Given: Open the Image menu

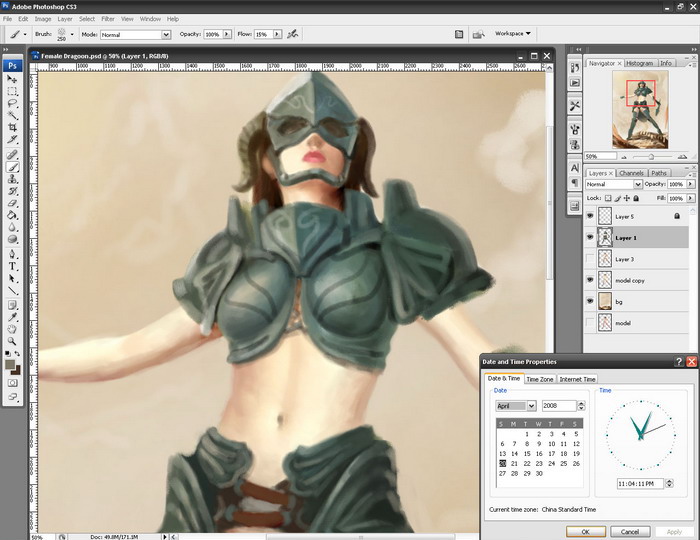Looking at the screenshot, I should point(43,19).
